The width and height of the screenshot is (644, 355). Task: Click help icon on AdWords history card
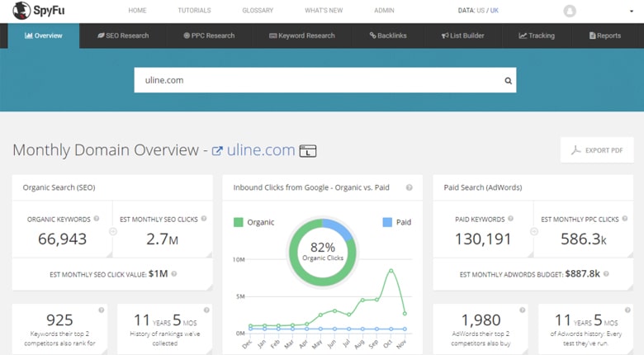pos(627,310)
